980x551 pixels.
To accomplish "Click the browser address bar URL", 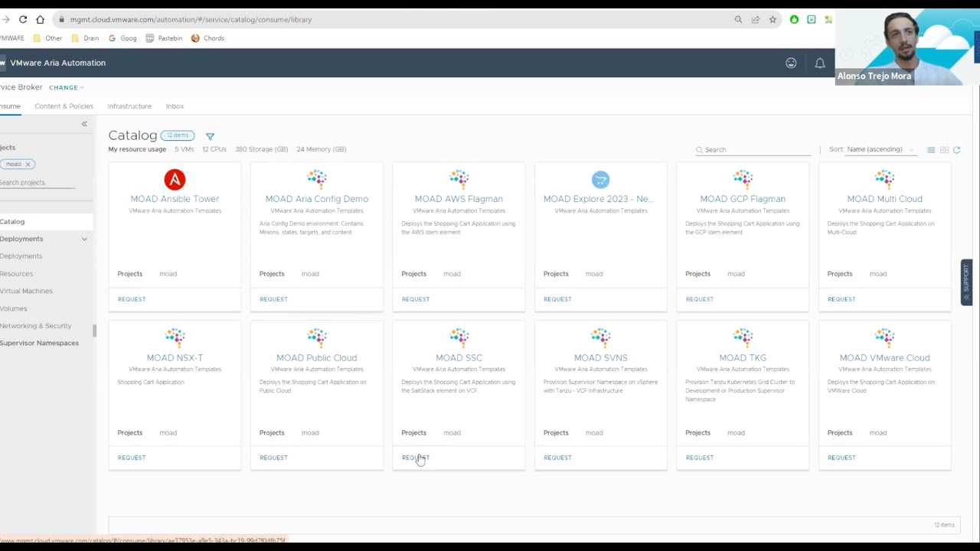I will pyautogui.click(x=191, y=19).
